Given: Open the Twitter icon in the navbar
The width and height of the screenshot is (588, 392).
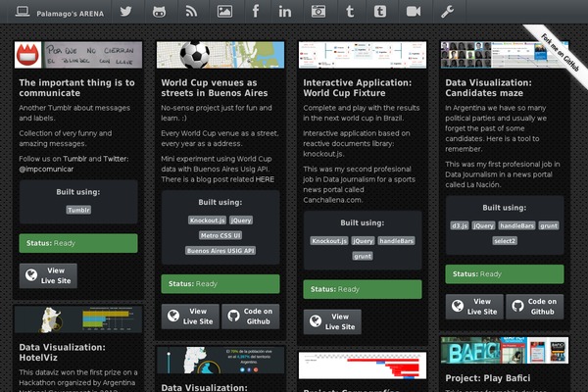Looking at the screenshot, I should coord(126,12).
